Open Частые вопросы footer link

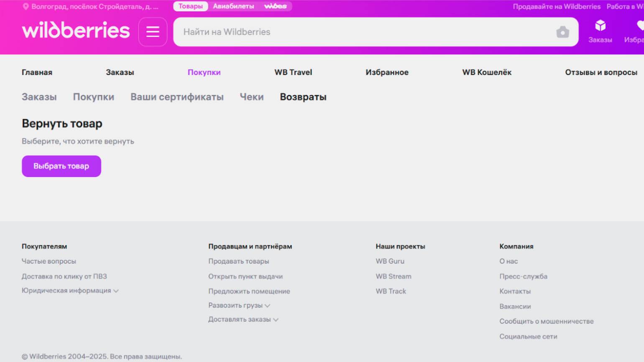[x=49, y=261]
